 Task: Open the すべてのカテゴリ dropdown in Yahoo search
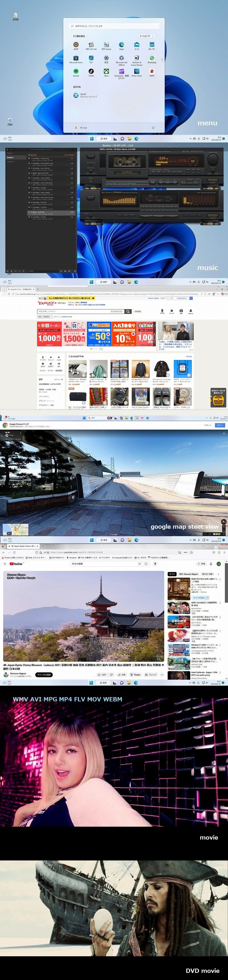(x=117, y=311)
